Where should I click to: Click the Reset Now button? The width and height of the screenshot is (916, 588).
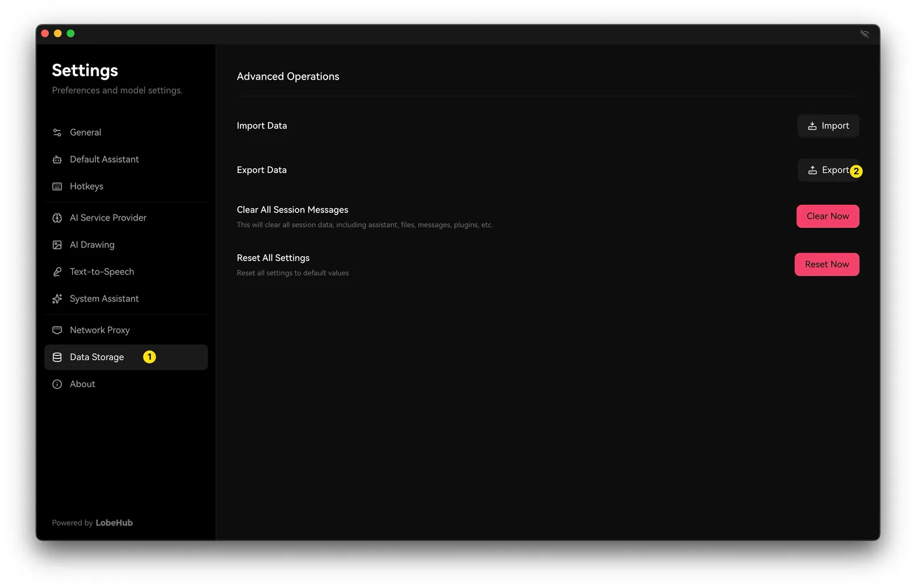coord(826,265)
